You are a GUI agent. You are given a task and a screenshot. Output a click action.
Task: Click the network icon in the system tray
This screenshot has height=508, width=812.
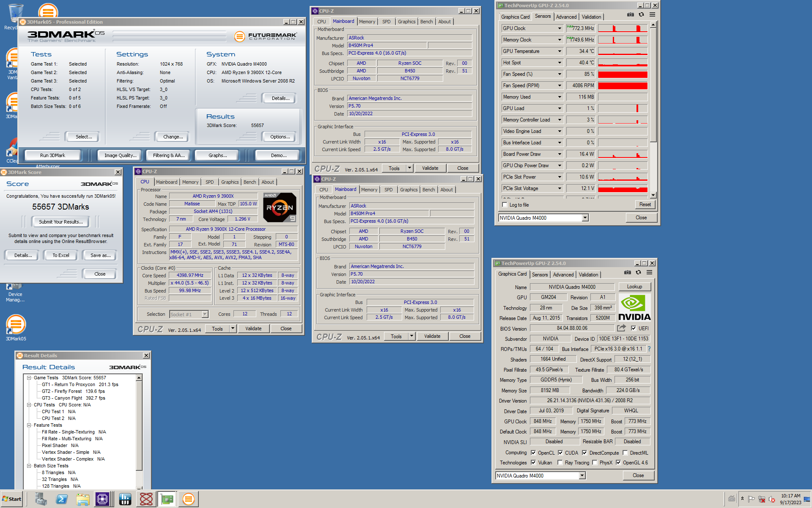(x=762, y=499)
